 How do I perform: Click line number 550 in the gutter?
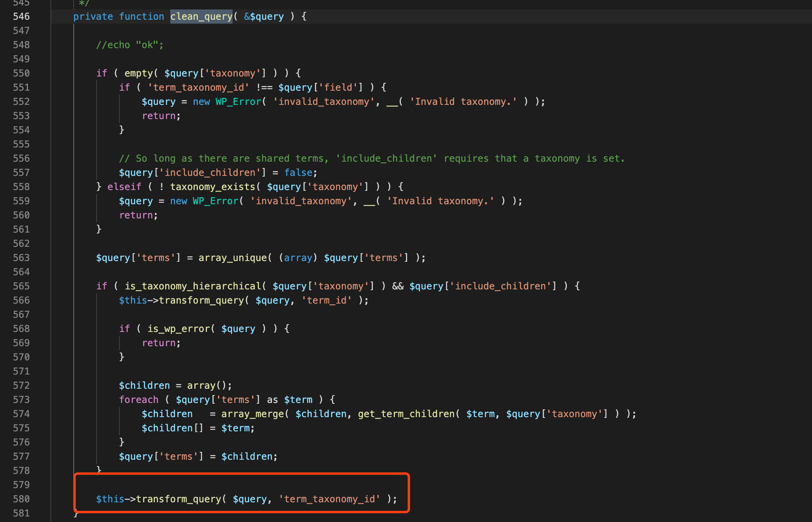coord(21,73)
